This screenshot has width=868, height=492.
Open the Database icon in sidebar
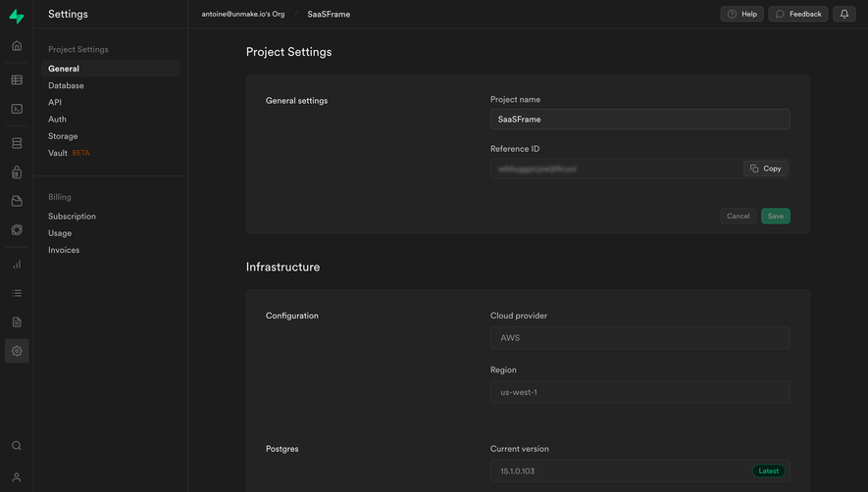pyautogui.click(x=17, y=143)
